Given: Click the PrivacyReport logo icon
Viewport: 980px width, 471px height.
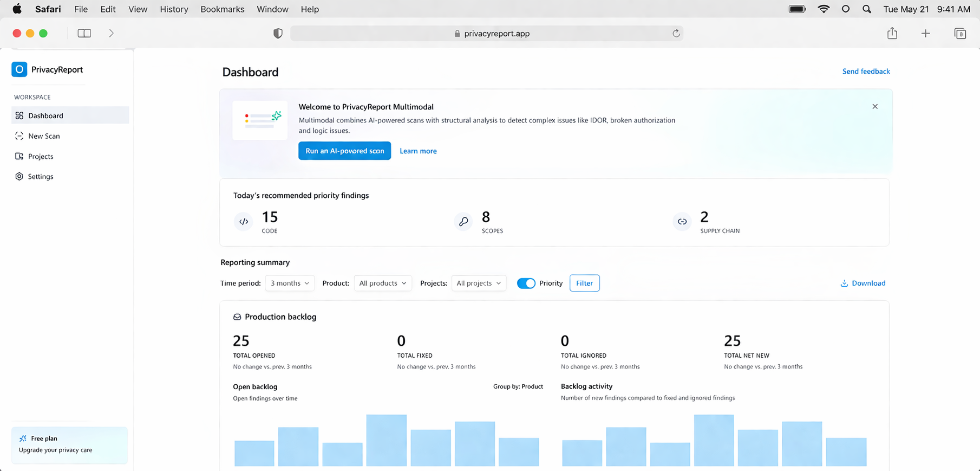Looking at the screenshot, I should [x=19, y=69].
